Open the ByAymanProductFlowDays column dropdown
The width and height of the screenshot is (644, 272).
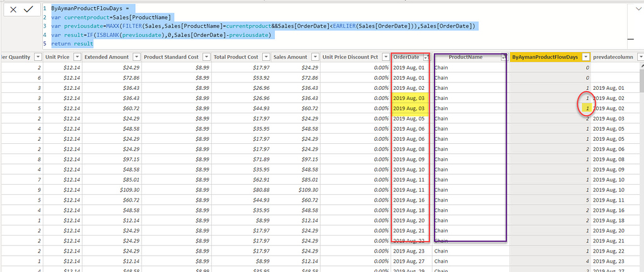click(586, 57)
